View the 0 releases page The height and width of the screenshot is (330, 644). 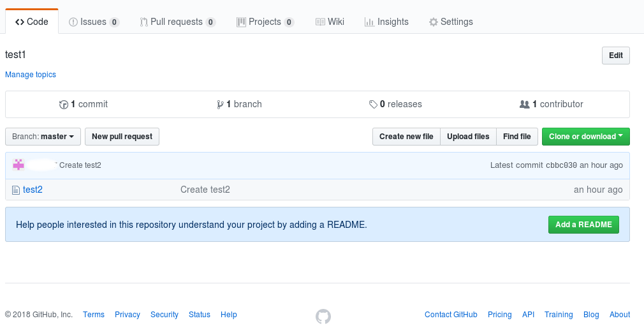click(x=395, y=105)
